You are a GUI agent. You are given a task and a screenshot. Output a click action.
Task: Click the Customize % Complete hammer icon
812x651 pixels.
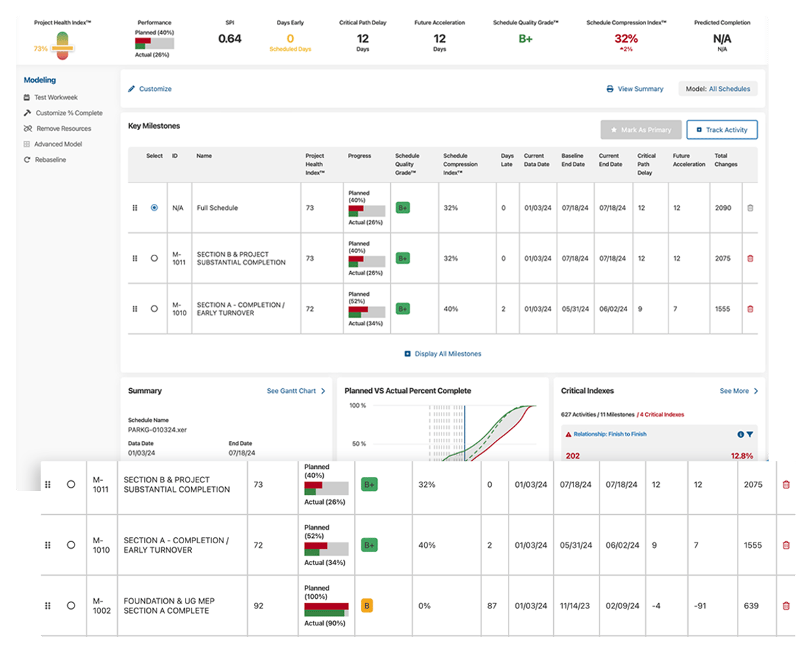point(28,113)
